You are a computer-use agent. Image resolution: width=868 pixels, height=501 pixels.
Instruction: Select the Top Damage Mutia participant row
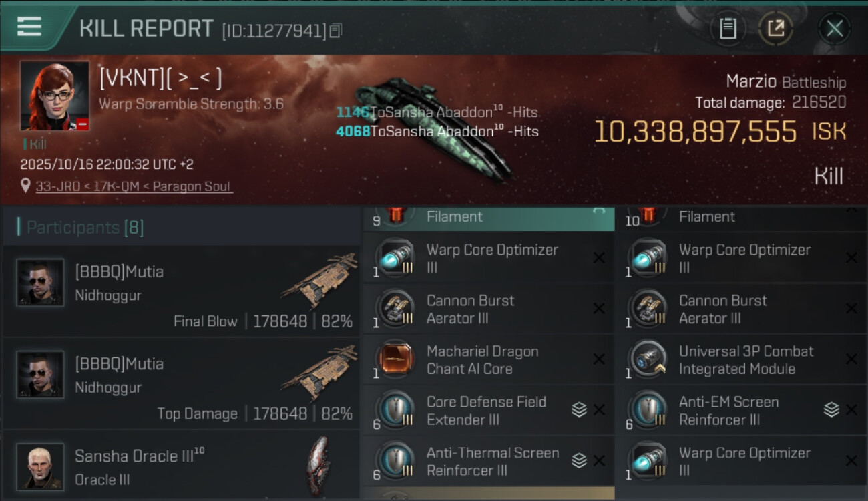pyautogui.click(x=182, y=383)
